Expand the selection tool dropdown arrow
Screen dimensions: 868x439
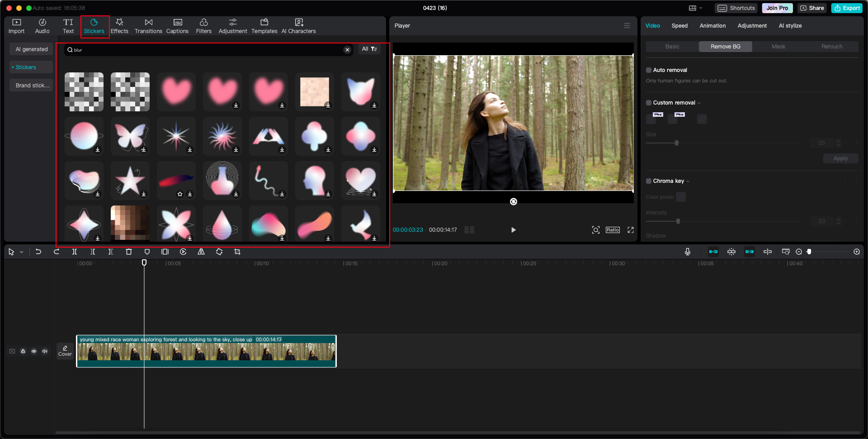pyautogui.click(x=22, y=252)
